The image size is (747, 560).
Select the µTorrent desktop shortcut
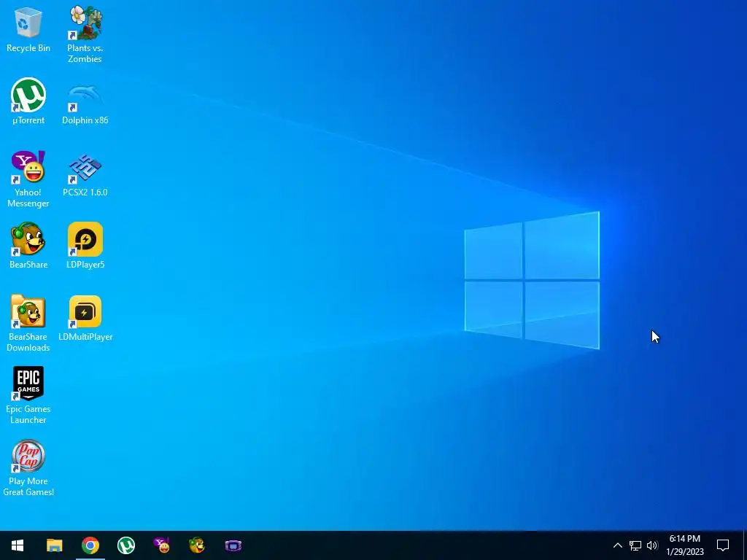click(28, 101)
